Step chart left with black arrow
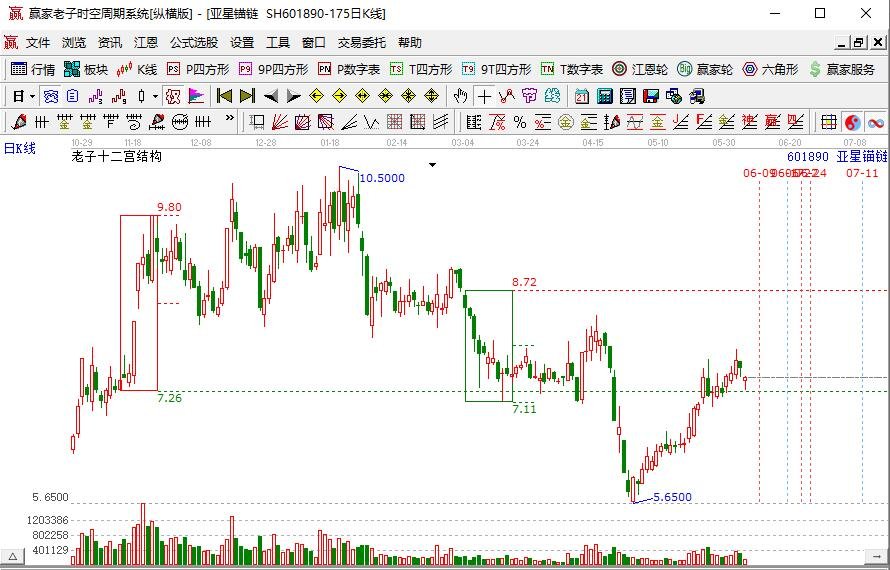 click(271, 96)
